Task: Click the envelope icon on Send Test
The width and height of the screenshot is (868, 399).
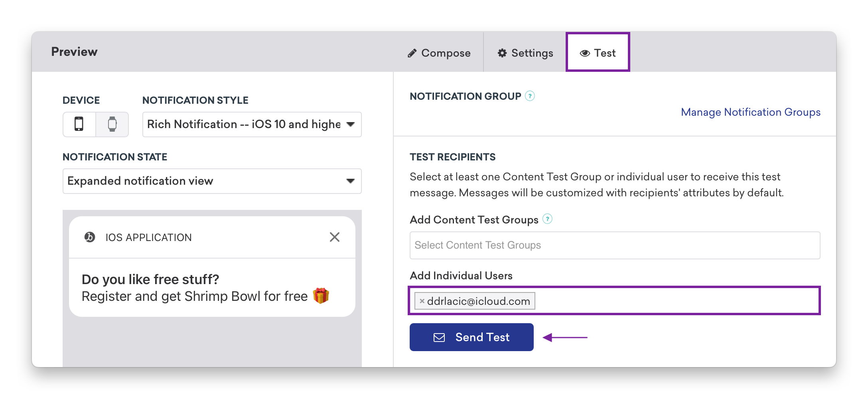Action: pyautogui.click(x=439, y=338)
